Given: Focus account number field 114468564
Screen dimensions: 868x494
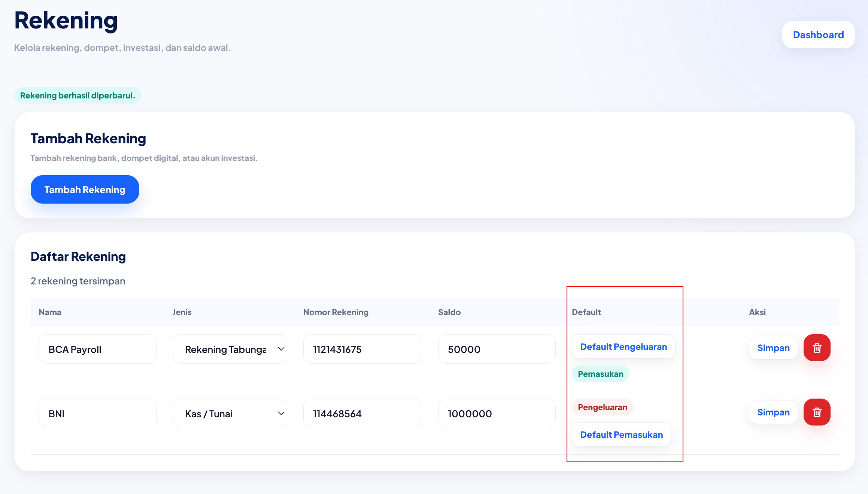Looking at the screenshot, I should 362,414.
